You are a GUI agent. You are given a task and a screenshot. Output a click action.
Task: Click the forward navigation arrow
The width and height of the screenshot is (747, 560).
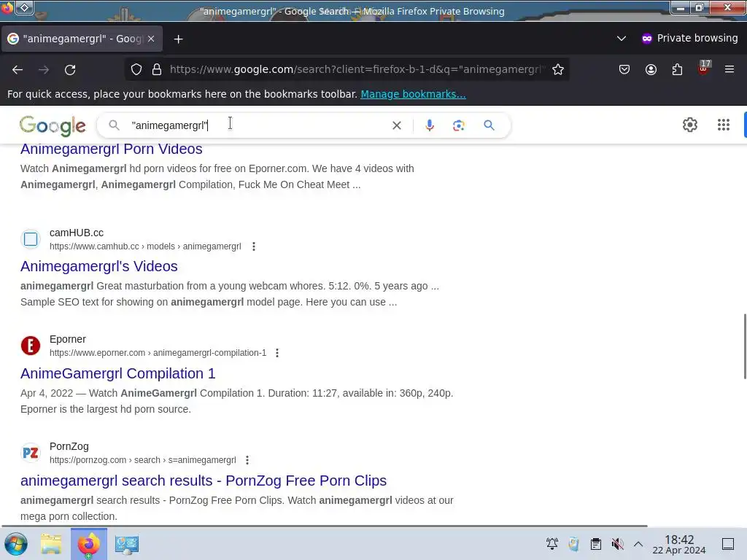click(x=44, y=69)
